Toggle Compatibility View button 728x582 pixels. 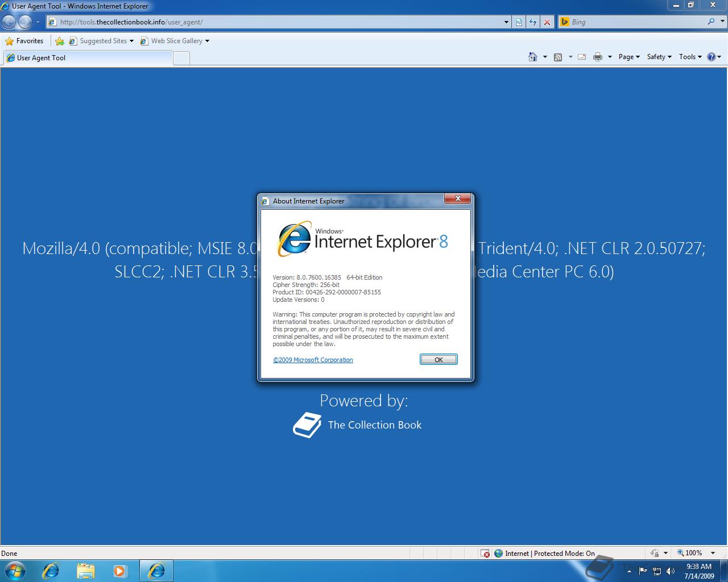click(519, 22)
